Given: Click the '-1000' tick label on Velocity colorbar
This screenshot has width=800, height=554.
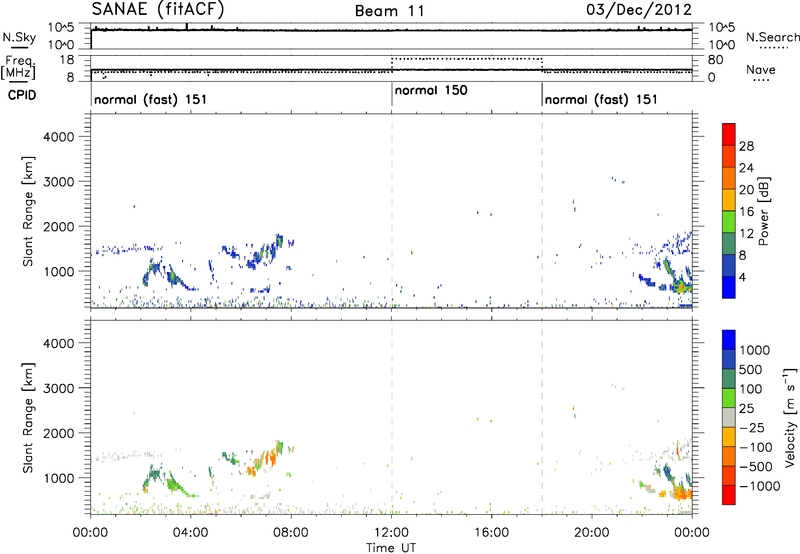Looking at the screenshot, I should pyautogui.click(x=760, y=486).
